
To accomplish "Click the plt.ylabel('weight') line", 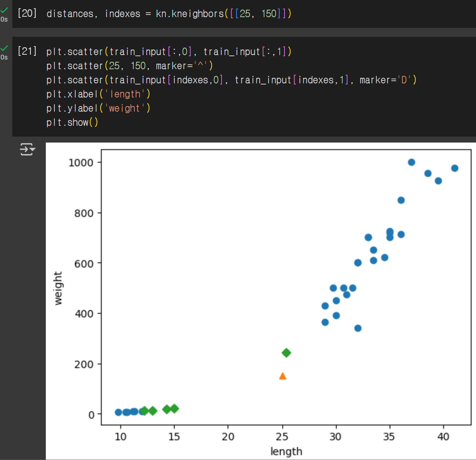I will tap(98, 108).
